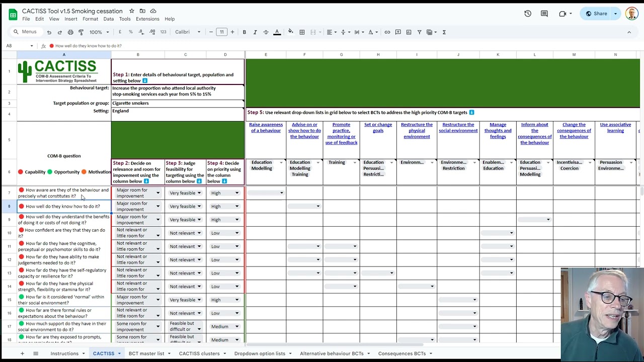Collapse the toolbar with the chevron
Image resolution: width=644 pixels, height=362 pixels.
(x=629, y=32)
